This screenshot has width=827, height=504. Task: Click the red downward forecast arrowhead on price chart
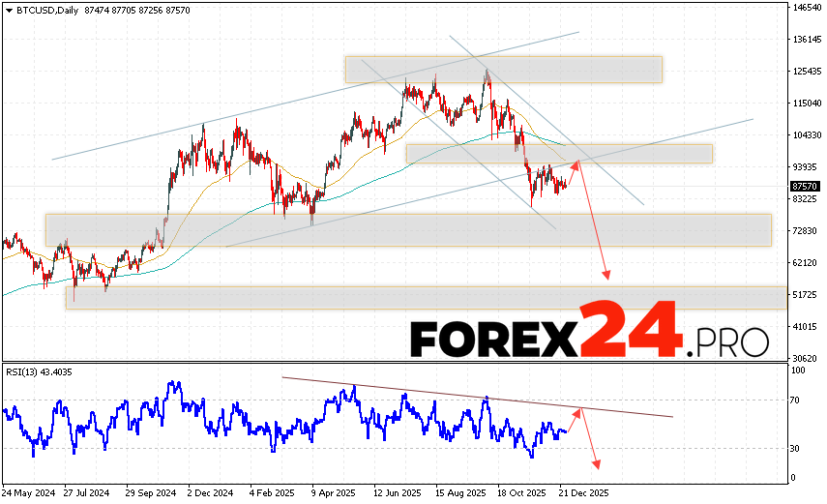pyautogui.click(x=607, y=276)
